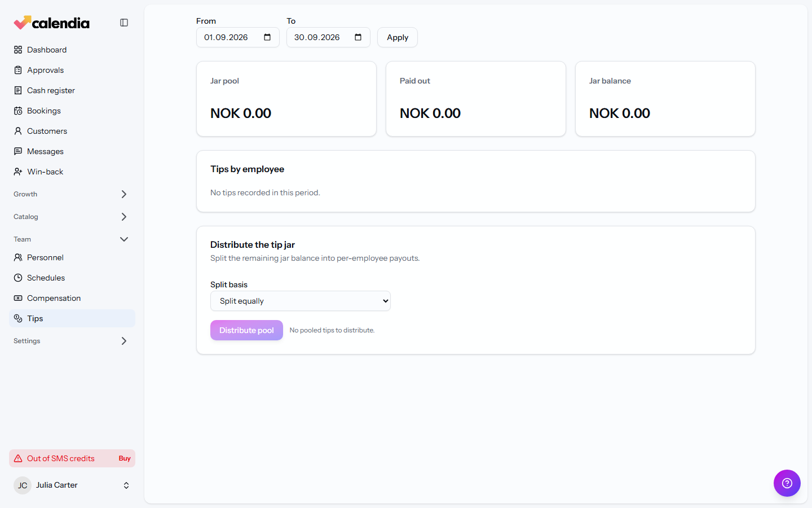Click the Distribute the tip jar heading
The height and width of the screenshot is (508, 812).
(x=253, y=245)
